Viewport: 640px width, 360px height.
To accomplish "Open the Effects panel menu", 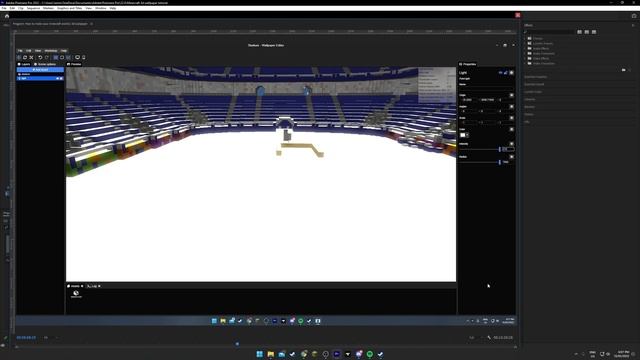I will click(x=633, y=25).
